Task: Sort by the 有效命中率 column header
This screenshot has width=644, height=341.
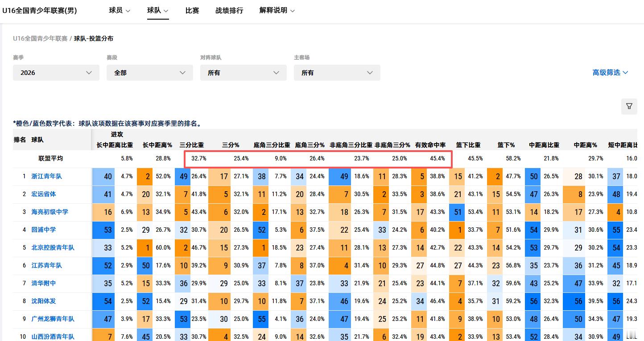Action: tap(430, 145)
